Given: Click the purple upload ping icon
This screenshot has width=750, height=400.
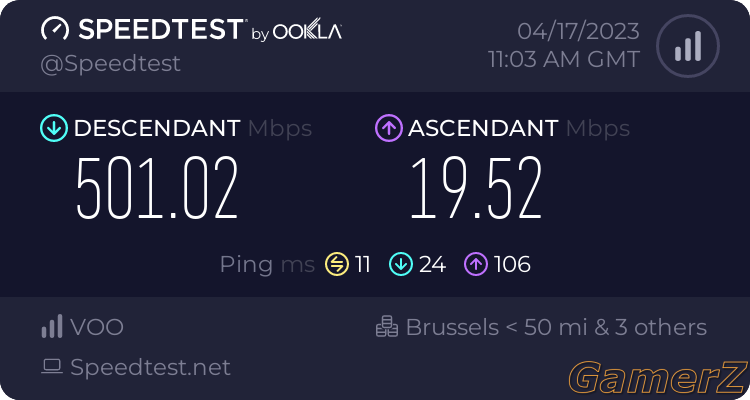Looking at the screenshot, I should point(476,264).
